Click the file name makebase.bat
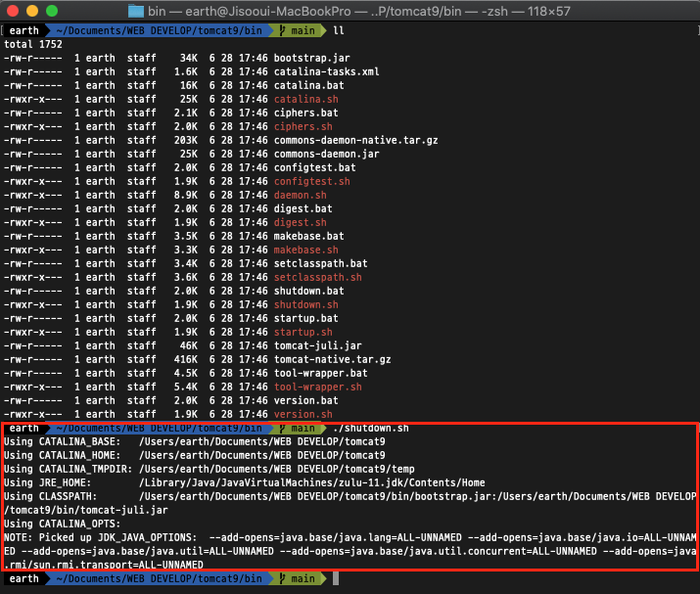This screenshot has width=700, height=594. 309,236
